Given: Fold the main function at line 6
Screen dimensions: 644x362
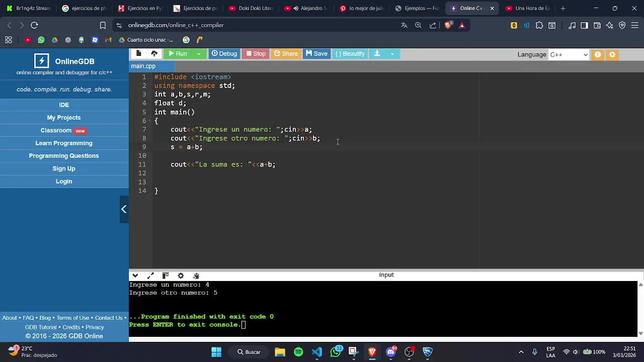Looking at the screenshot, I should (150, 121).
